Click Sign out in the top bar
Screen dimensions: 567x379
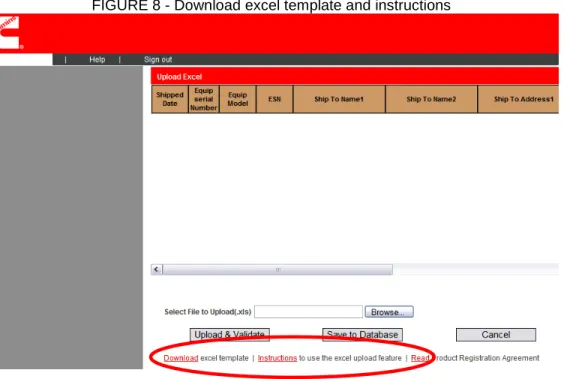click(158, 60)
